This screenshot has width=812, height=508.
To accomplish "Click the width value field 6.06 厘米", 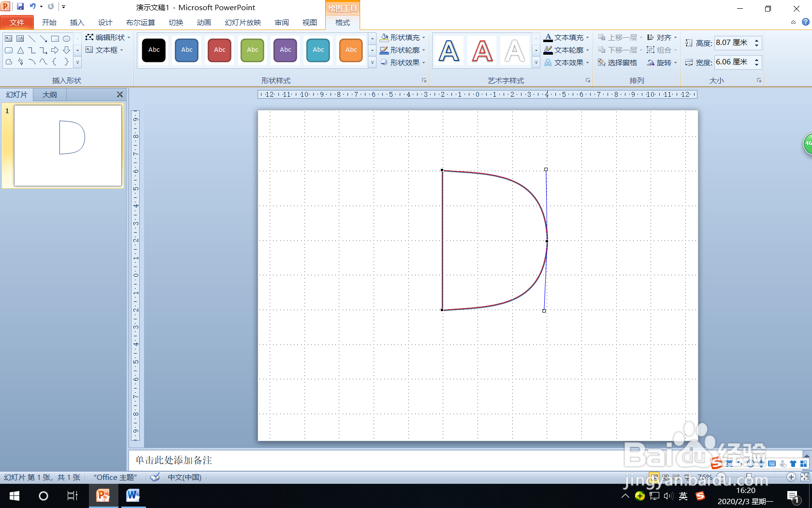I will point(733,62).
